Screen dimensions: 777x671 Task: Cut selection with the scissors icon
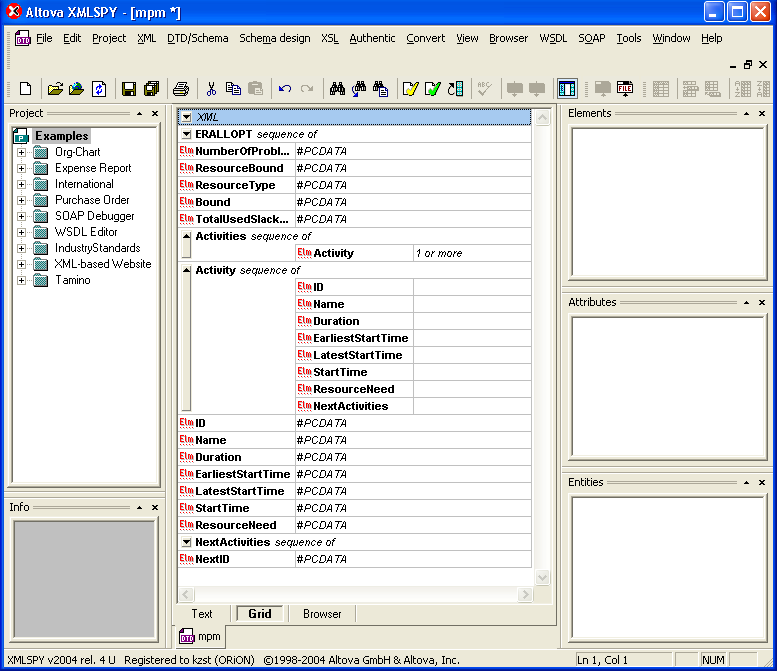coord(211,89)
